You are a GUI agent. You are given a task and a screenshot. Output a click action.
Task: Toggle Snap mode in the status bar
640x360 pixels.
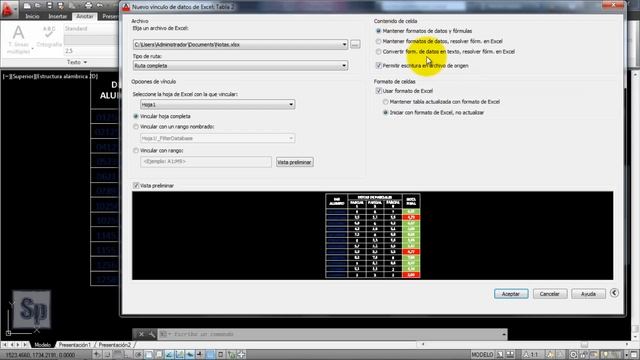tap(107, 354)
